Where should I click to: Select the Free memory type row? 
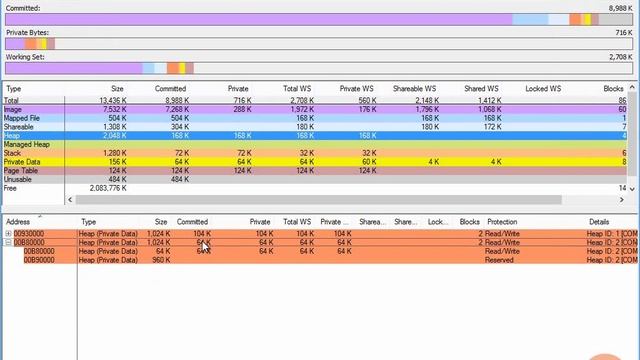click(x=315, y=188)
